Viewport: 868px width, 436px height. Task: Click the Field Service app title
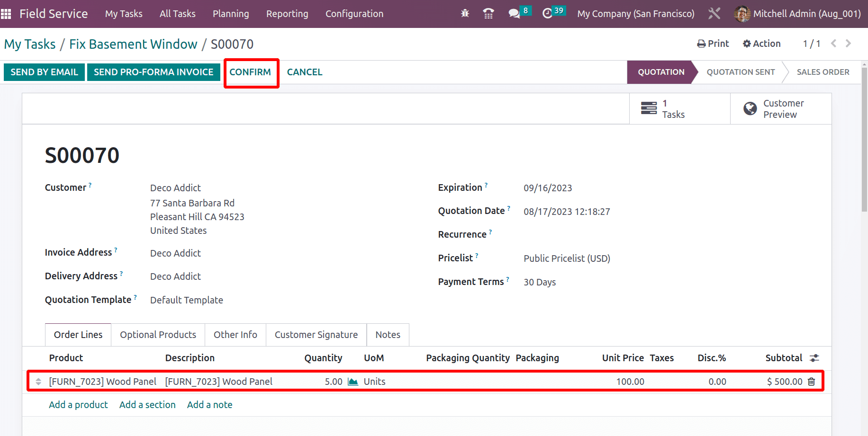[54, 14]
